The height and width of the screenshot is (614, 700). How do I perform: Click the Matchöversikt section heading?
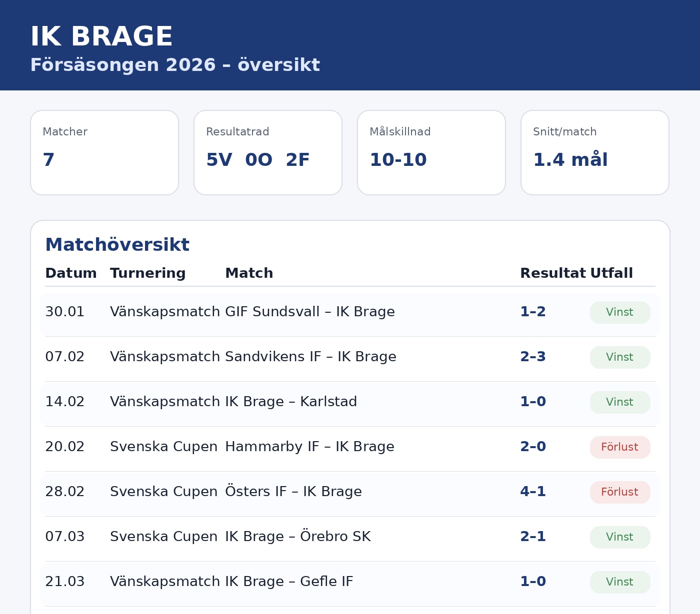[x=117, y=245]
